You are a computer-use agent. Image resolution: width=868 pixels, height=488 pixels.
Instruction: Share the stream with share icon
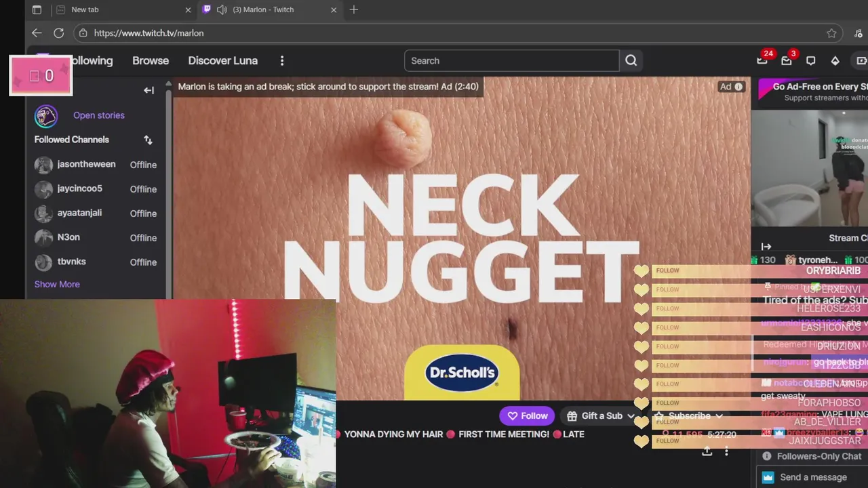[707, 451]
